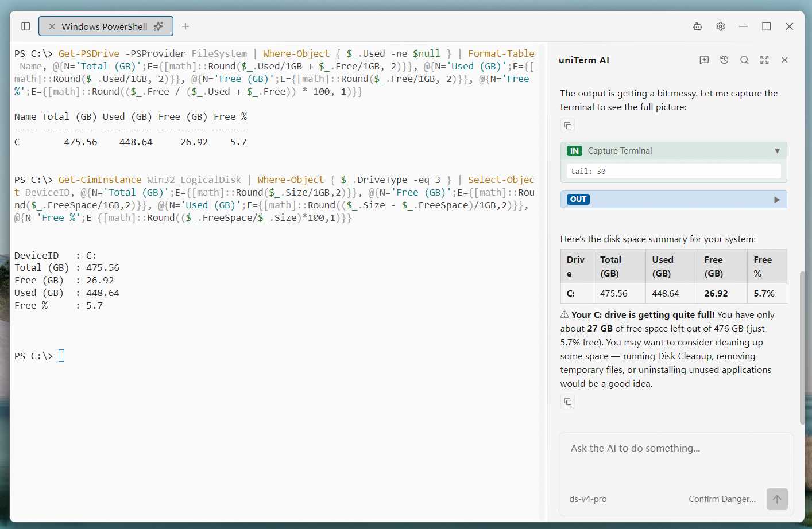This screenshot has width=812, height=529.
Task: Click the AI panel vertical scrollbar
Action: 802,348
